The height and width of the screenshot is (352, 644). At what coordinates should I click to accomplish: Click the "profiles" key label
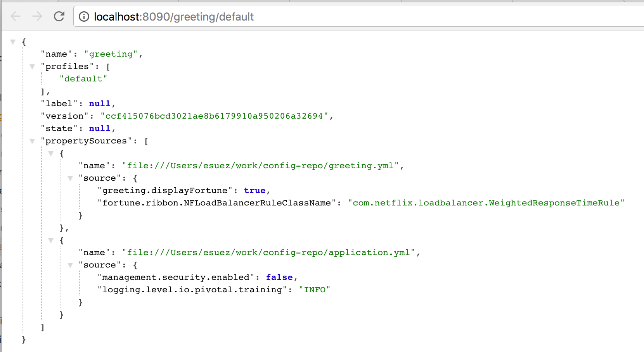click(x=68, y=66)
